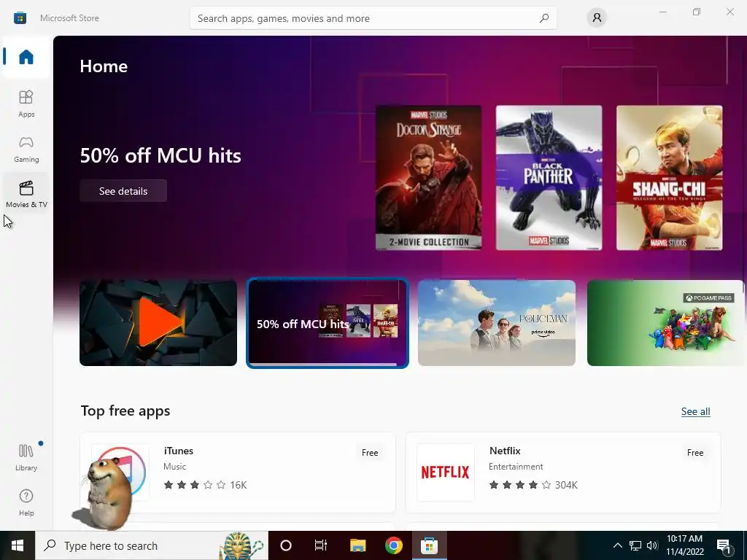Click the Netflix 304K star rating
The image size is (747, 560).
tap(533, 485)
